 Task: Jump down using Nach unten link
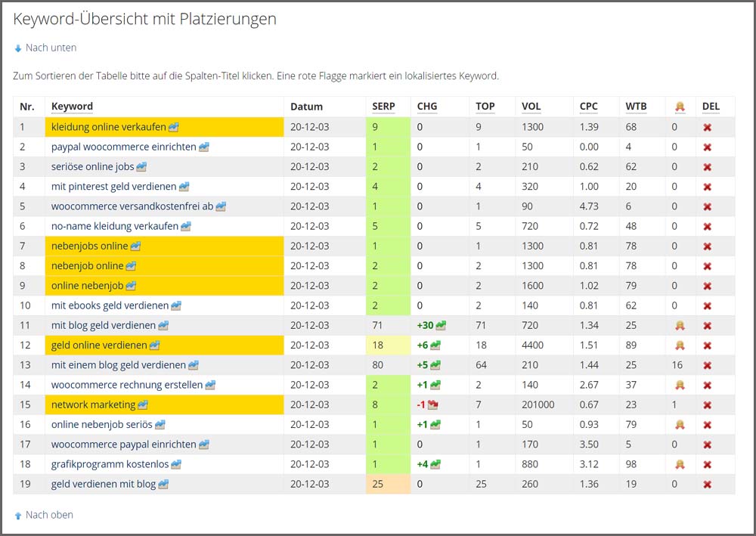pyautogui.click(x=50, y=48)
